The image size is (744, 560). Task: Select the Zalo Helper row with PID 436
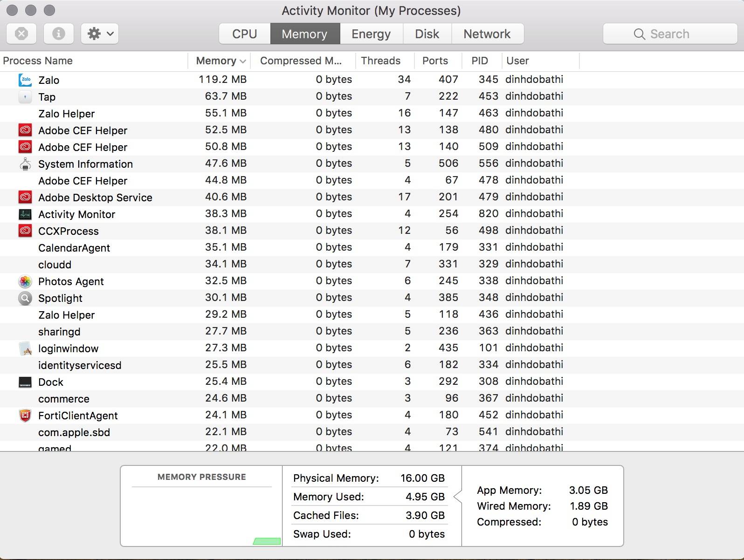[372, 314]
